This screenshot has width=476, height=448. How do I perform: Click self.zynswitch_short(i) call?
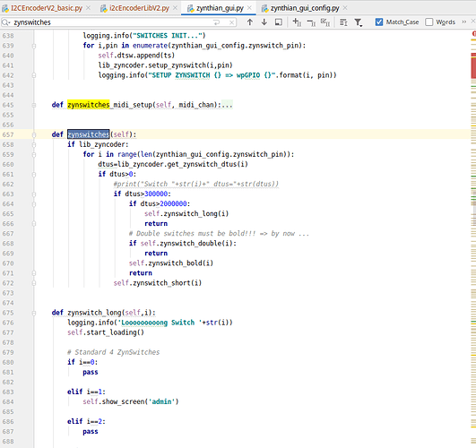click(x=158, y=283)
